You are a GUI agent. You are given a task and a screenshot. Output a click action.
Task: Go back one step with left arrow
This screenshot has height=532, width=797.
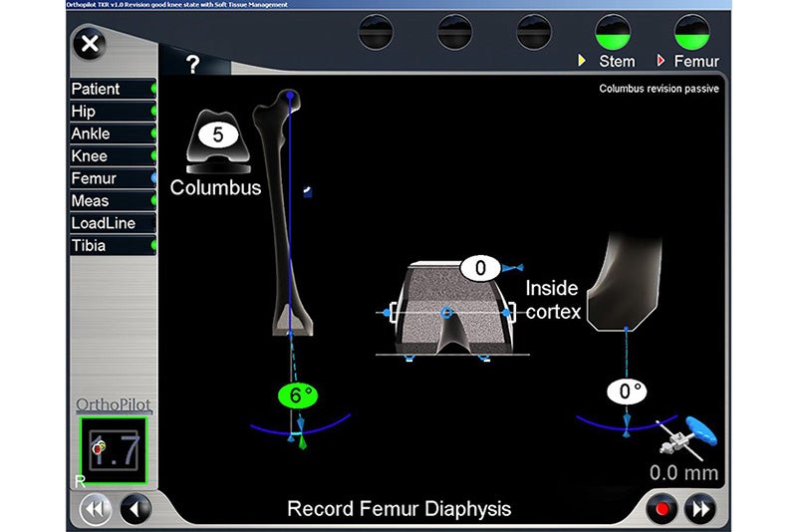[x=135, y=509]
